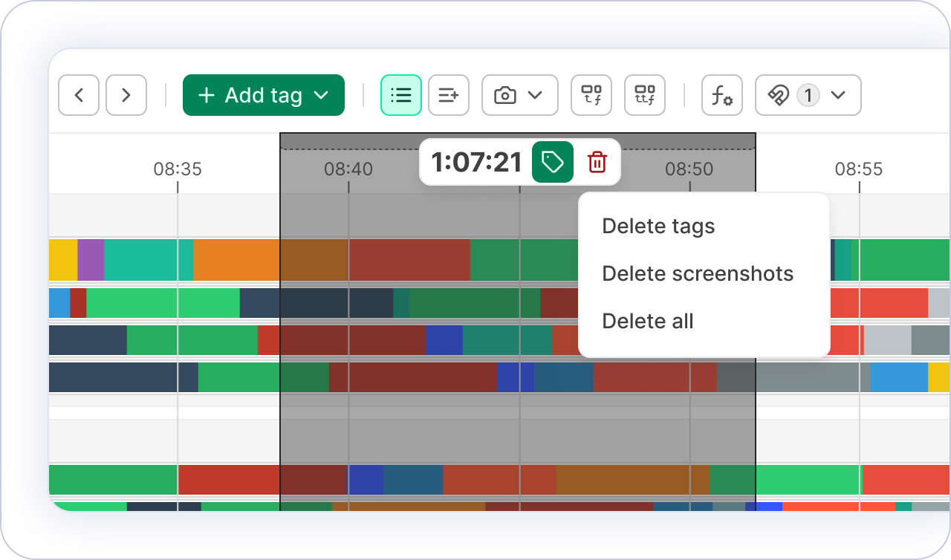
Task: Open the Add tag dropdown
Action: pos(264,95)
